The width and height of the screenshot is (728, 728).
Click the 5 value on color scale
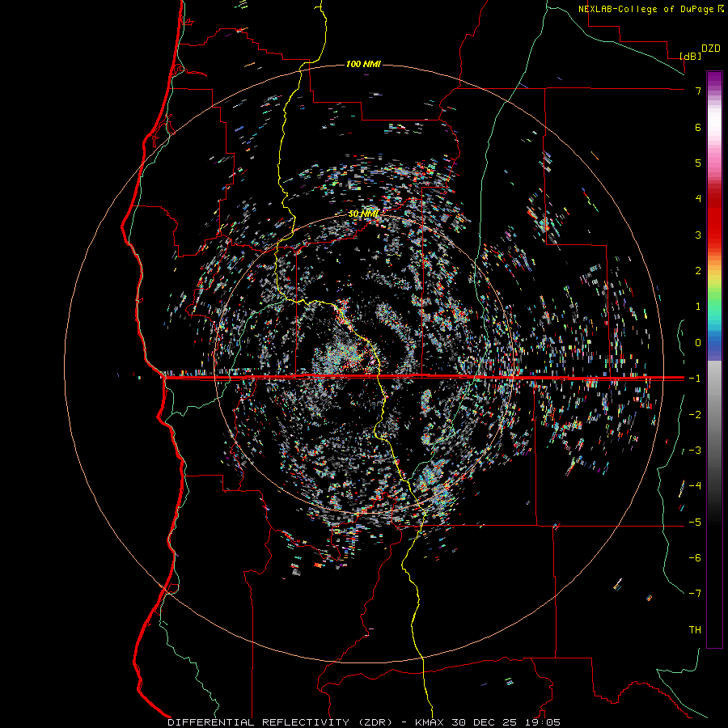698,163
